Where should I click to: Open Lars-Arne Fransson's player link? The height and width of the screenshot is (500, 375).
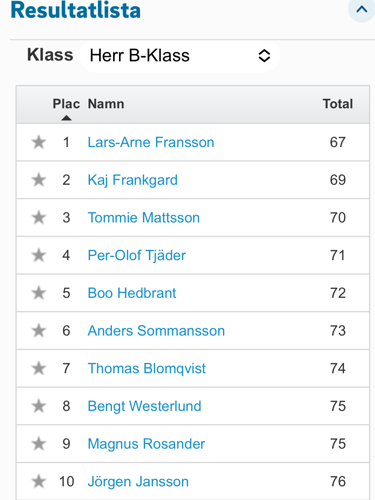pyautogui.click(x=151, y=142)
